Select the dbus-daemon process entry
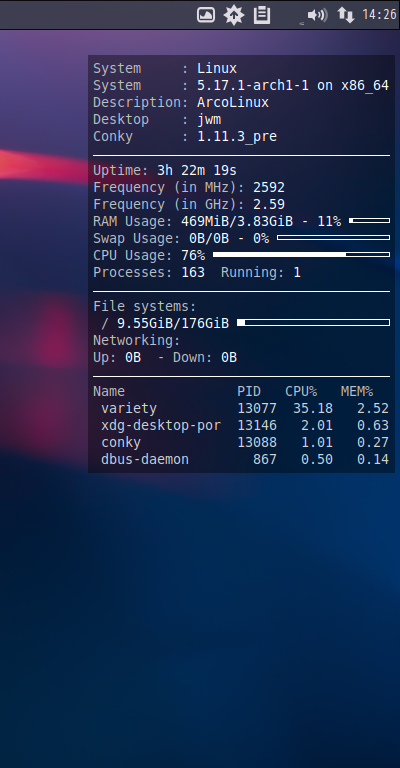This screenshot has height=768, width=400. click(241, 459)
